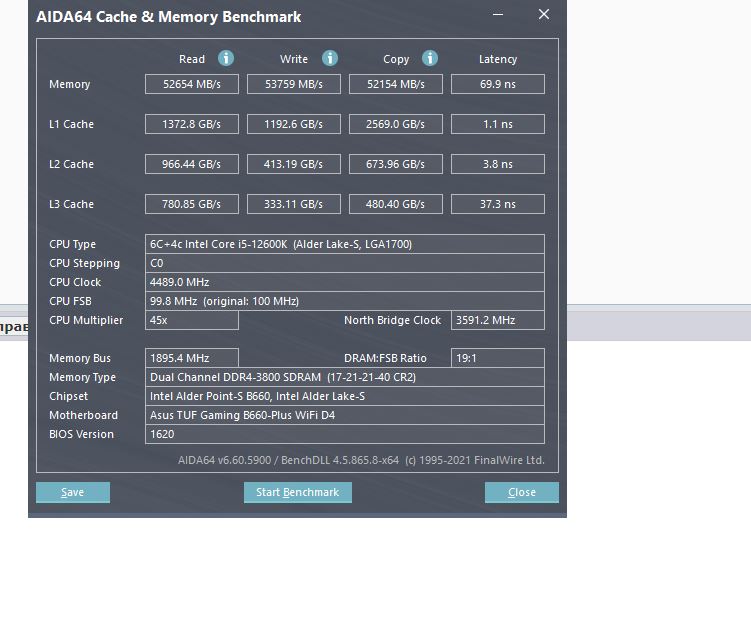The height and width of the screenshot is (617, 751).
Task: Click CPU Multiplier field 45x
Action: pos(192,320)
